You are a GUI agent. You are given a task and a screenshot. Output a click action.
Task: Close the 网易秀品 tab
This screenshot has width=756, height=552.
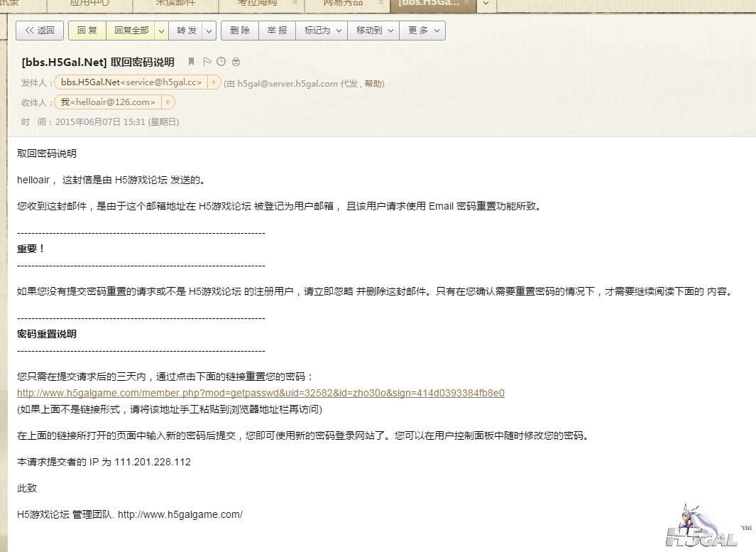click(x=381, y=3)
